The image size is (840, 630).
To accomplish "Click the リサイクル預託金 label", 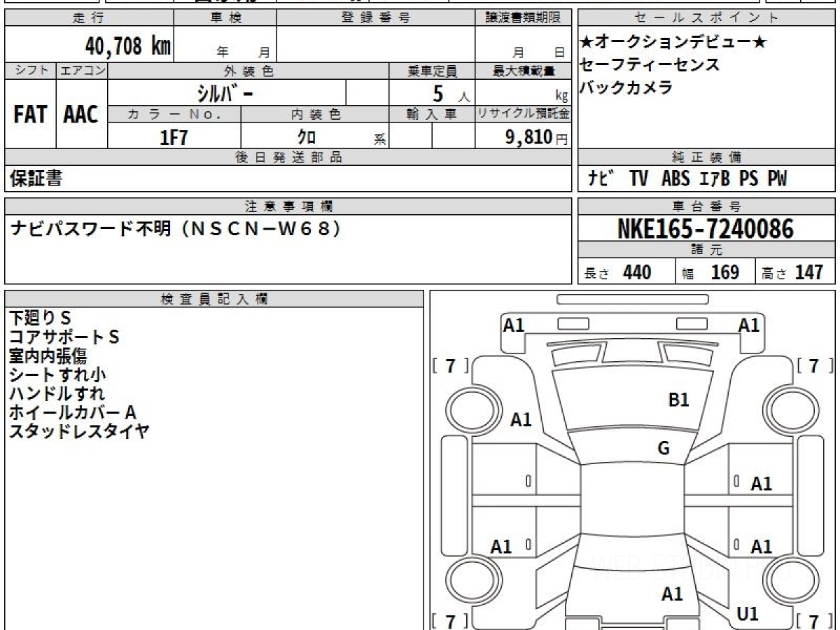I will [x=524, y=114].
